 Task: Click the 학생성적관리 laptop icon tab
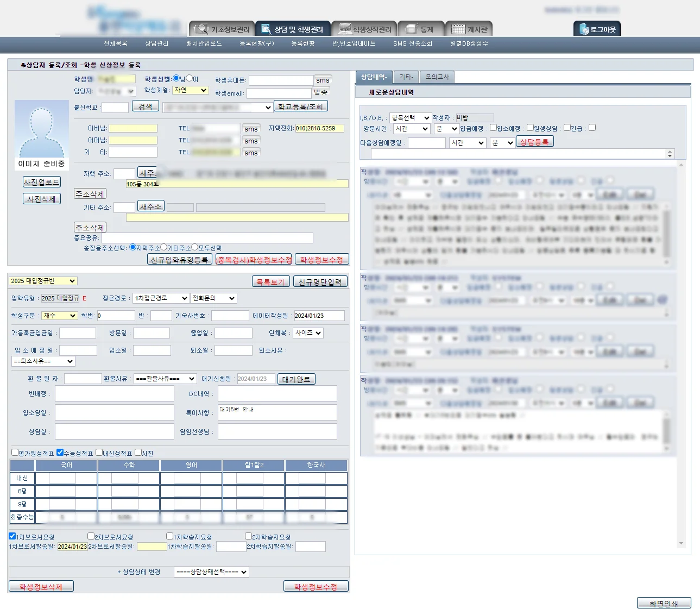tap(365, 29)
